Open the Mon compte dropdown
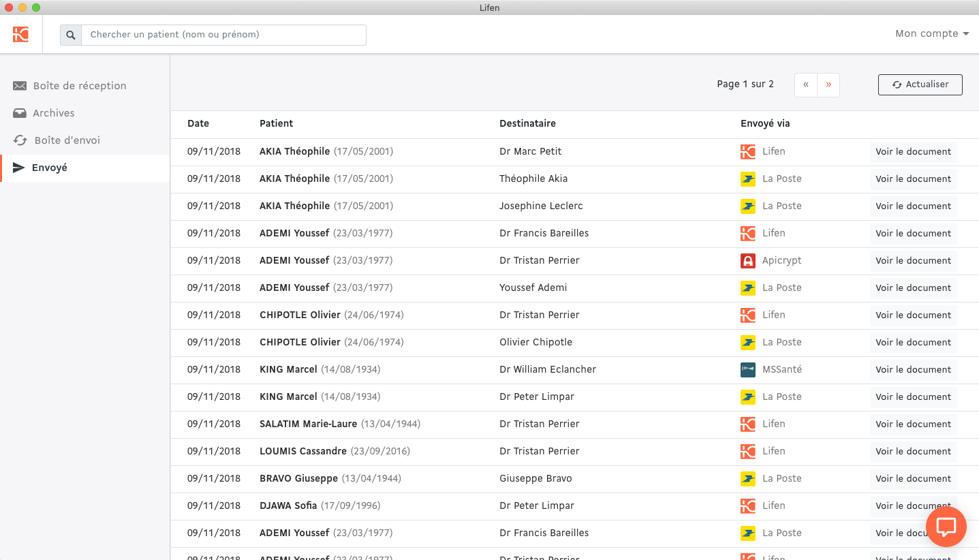This screenshot has width=979, height=560. coord(932,33)
